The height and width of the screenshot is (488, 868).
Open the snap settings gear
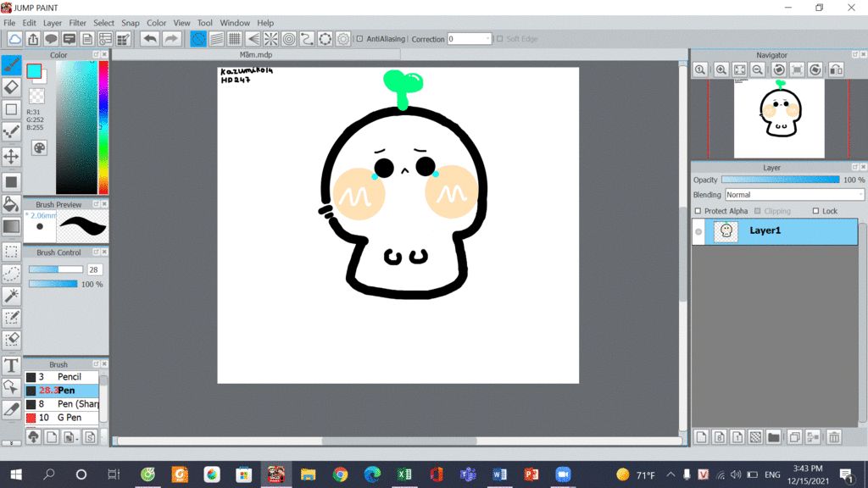point(343,39)
